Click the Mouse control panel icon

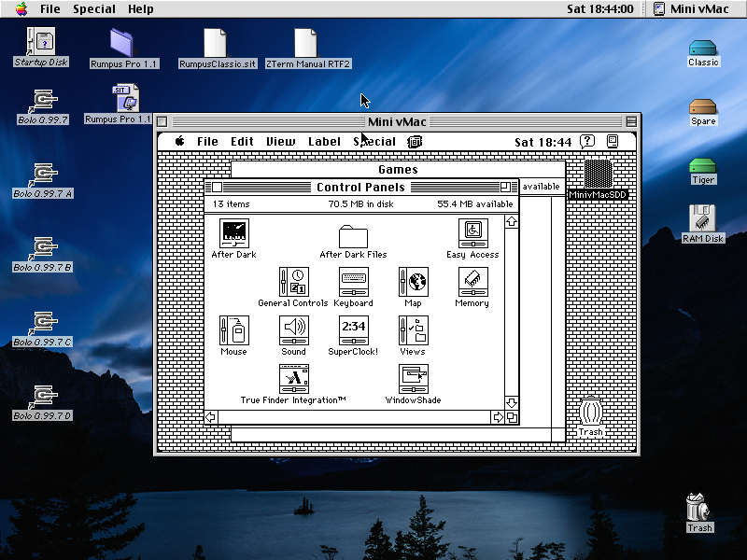[234, 330]
